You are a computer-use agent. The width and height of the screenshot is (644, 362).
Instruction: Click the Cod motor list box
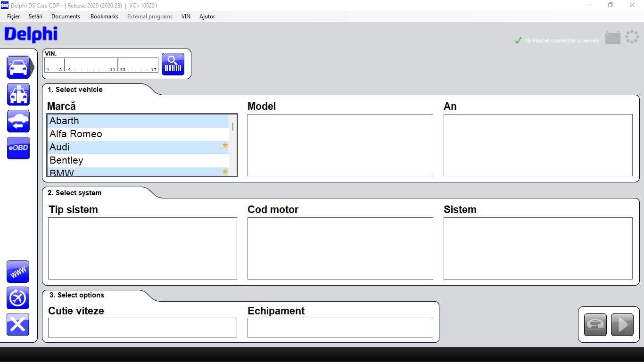(340, 248)
